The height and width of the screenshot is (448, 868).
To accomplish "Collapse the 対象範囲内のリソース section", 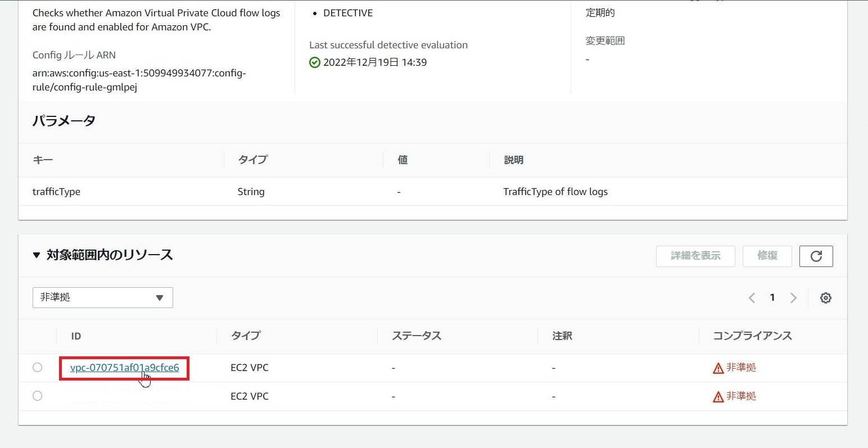I will click(37, 255).
